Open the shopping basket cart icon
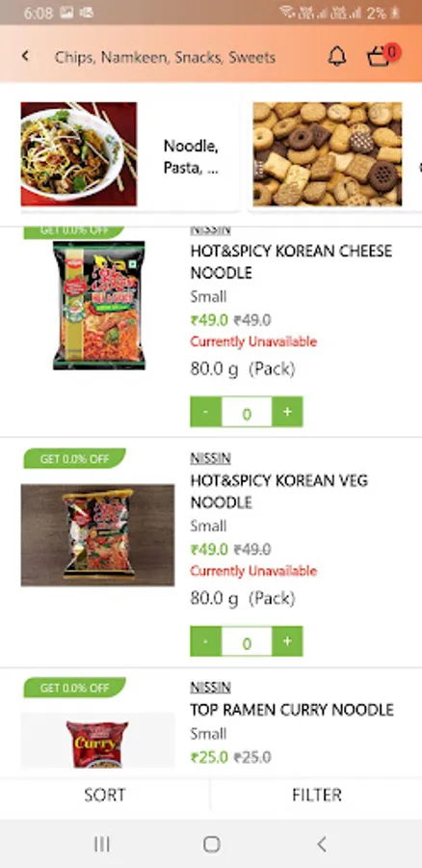Image resolution: width=422 pixels, height=868 pixels. (x=382, y=55)
